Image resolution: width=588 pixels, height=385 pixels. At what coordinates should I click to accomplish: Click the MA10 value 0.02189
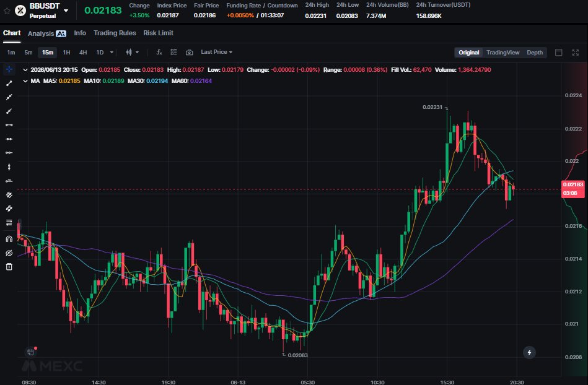pyautogui.click(x=113, y=81)
